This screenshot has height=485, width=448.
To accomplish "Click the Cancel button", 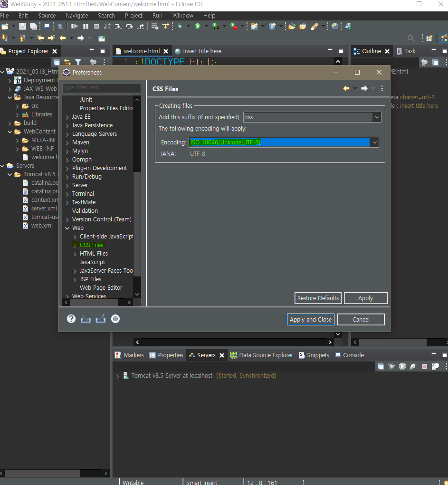I will [x=361, y=320].
